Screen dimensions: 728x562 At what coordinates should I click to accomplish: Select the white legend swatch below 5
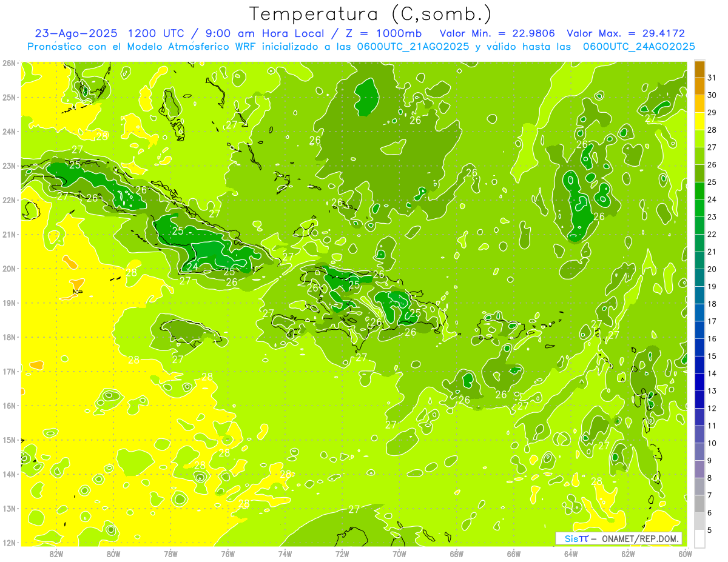point(699,538)
